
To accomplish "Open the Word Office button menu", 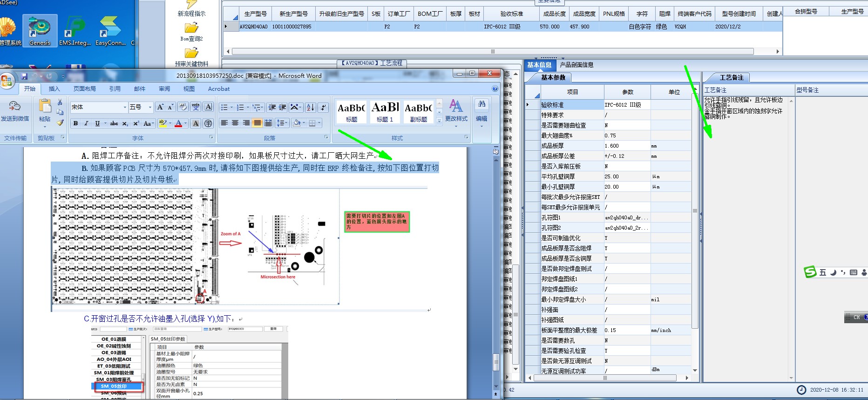I will [x=7, y=81].
